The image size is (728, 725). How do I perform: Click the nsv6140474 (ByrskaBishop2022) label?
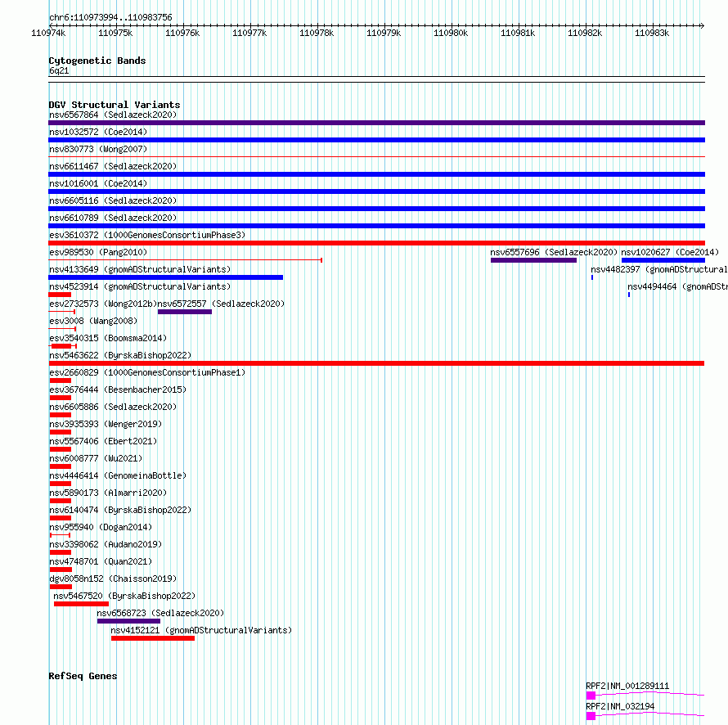point(120,510)
